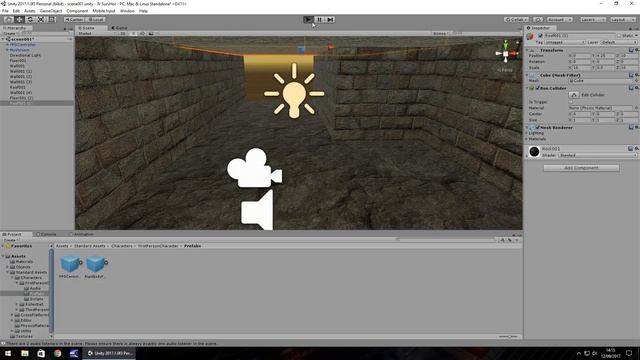
Task: Toggle 2D mode in Scene view
Action: (x=122, y=34)
